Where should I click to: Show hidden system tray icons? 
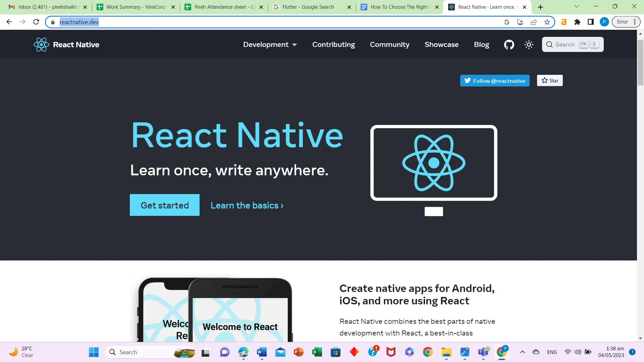point(523,352)
